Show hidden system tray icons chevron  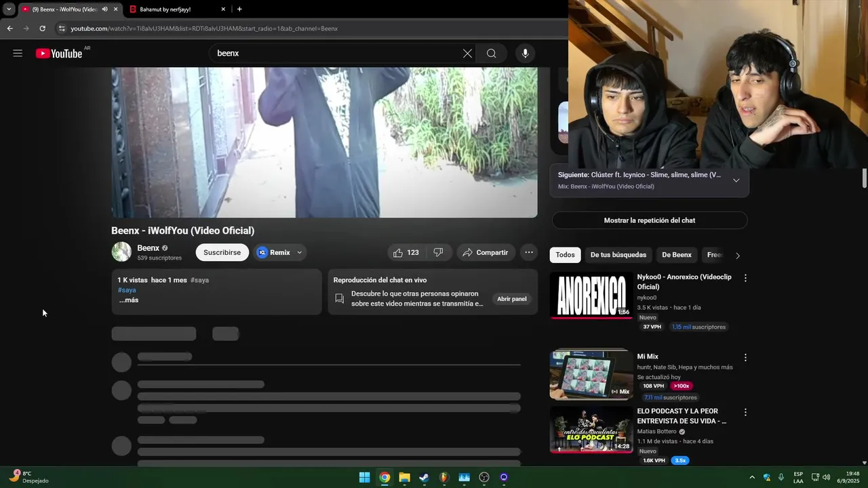point(751,477)
